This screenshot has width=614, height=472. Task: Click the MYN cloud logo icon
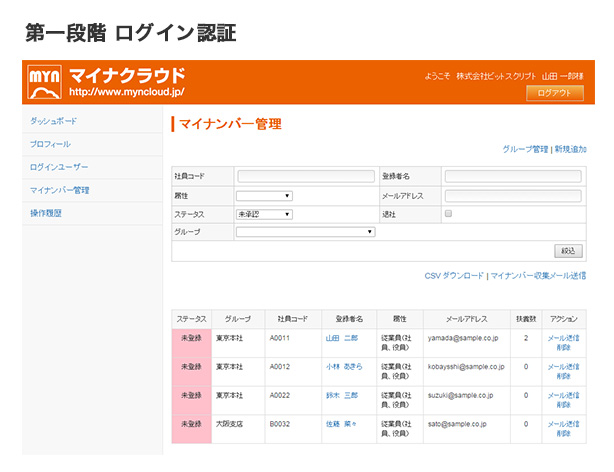click(45, 82)
